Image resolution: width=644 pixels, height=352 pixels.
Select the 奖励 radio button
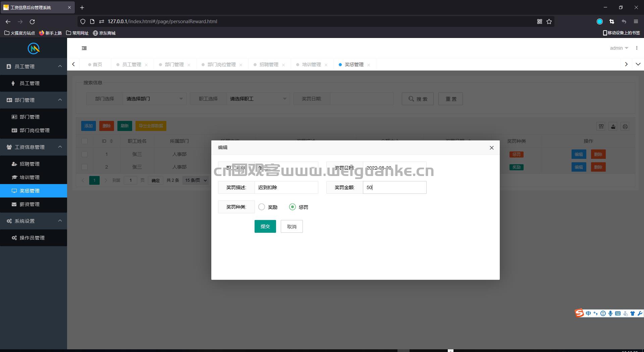pos(262,207)
